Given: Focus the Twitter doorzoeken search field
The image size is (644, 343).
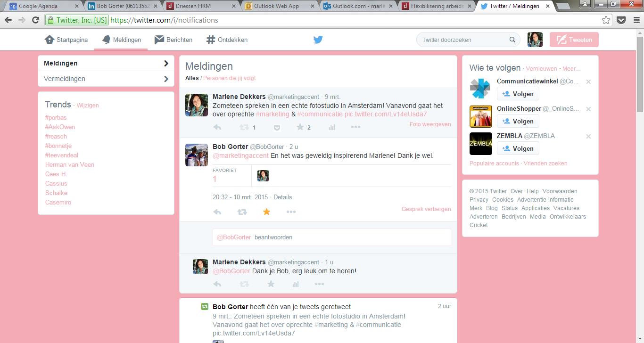Looking at the screenshot, I should [x=468, y=40].
